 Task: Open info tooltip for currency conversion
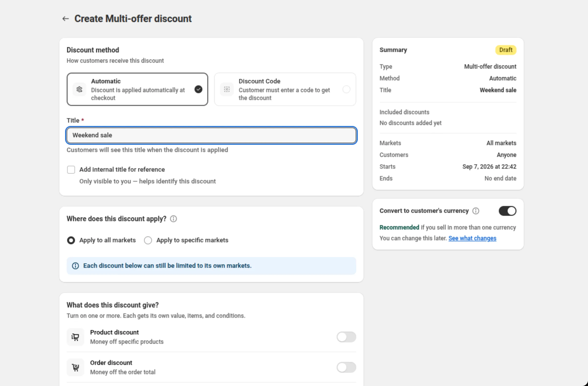(x=476, y=211)
